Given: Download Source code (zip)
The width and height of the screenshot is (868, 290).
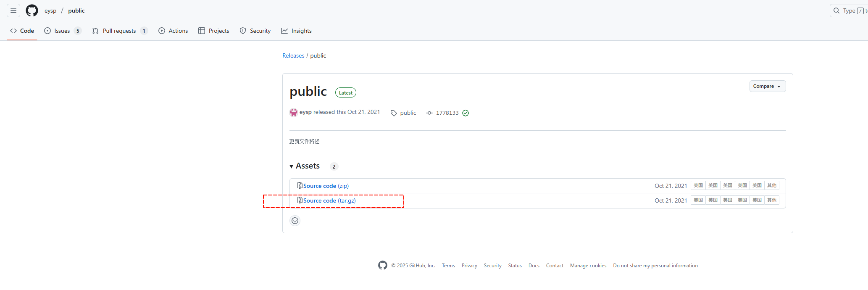Looking at the screenshot, I should click(326, 186).
